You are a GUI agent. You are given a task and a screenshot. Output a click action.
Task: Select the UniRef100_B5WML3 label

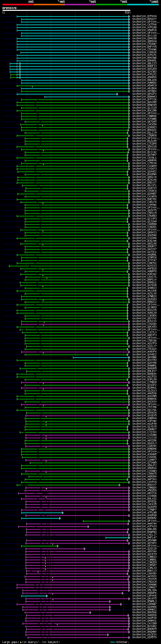point(144,601)
